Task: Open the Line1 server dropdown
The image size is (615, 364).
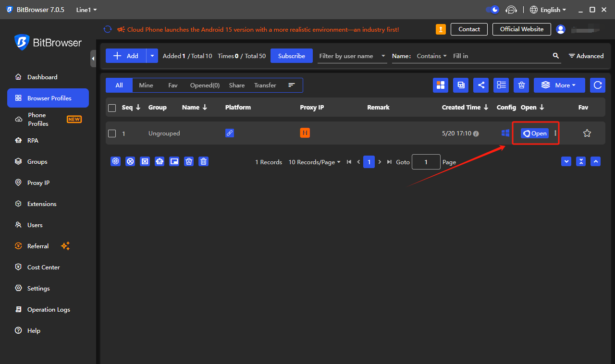Action: 86,10
